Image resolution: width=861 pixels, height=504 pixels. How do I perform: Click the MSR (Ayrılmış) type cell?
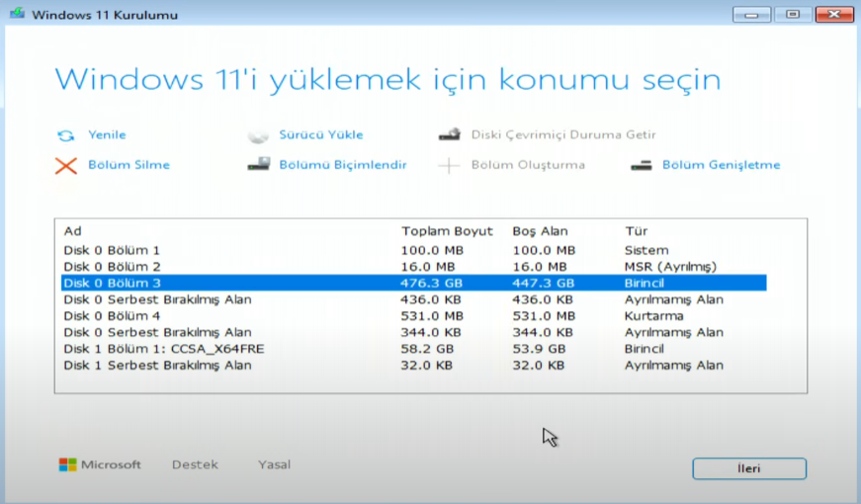click(x=670, y=267)
